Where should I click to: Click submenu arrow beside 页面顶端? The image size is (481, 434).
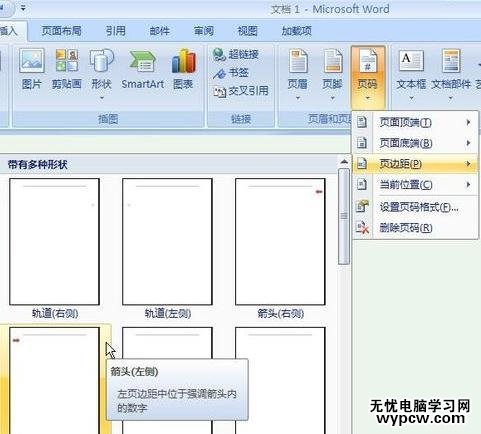(468, 122)
